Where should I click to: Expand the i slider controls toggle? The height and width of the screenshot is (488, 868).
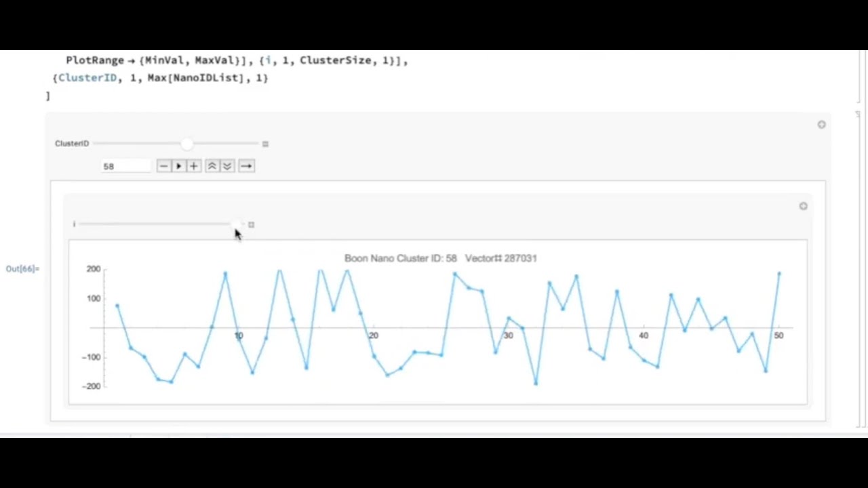pos(251,224)
